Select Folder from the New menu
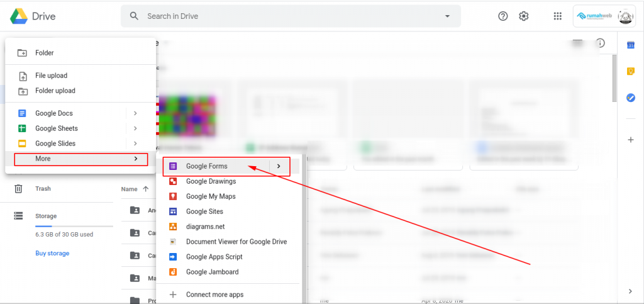Screen dimensions: 644x304 [80, 53]
